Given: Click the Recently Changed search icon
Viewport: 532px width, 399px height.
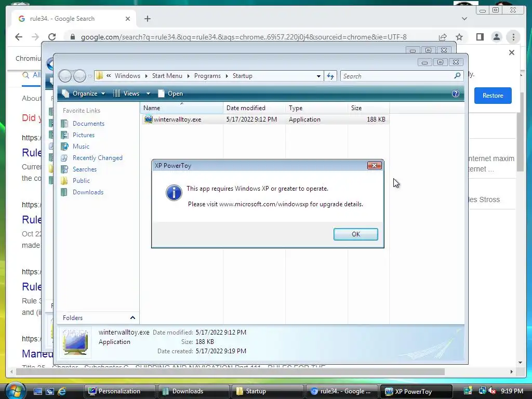Looking at the screenshot, I should pyautogui.click(x=64, y=158).
